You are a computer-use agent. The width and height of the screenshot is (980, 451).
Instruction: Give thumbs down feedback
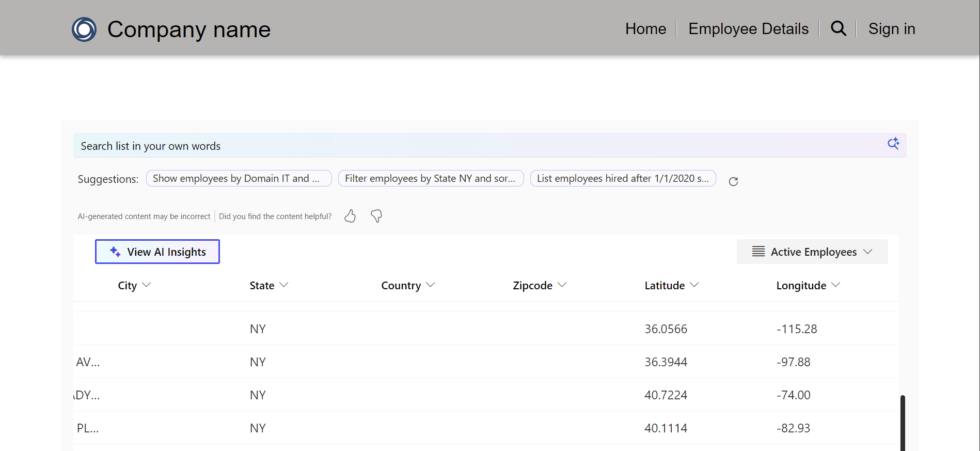click(x=376, y=216)
